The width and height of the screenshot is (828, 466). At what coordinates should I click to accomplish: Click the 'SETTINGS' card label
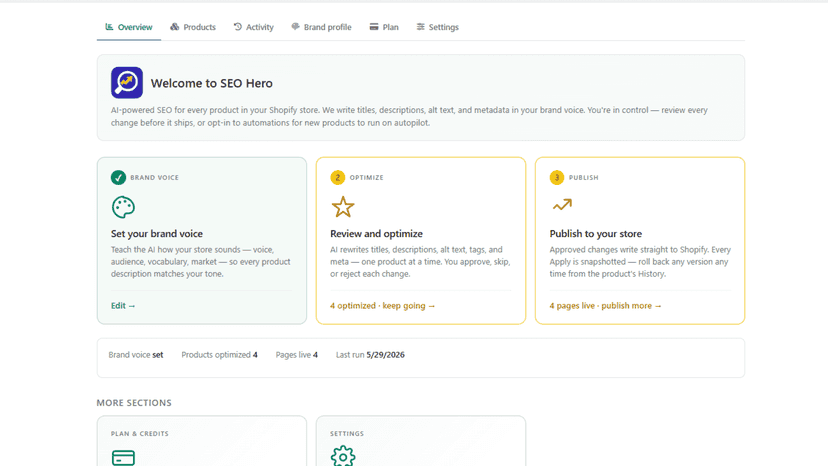pyautogui.click(x=347, y=433)
